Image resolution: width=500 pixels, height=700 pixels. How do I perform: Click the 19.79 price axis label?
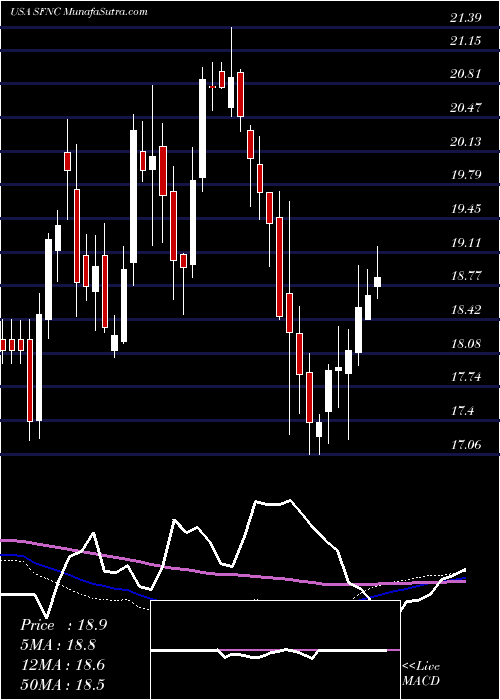click(x=466, y=175)
